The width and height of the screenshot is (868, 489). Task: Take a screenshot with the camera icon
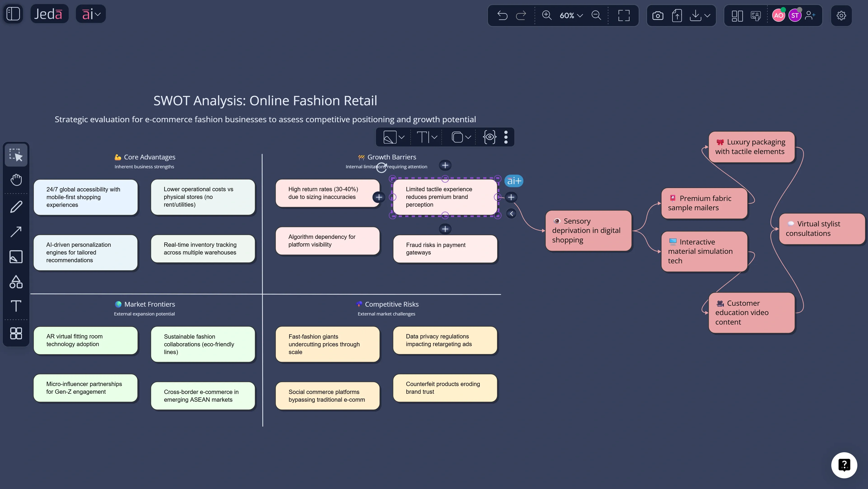[x=658, y=15]
